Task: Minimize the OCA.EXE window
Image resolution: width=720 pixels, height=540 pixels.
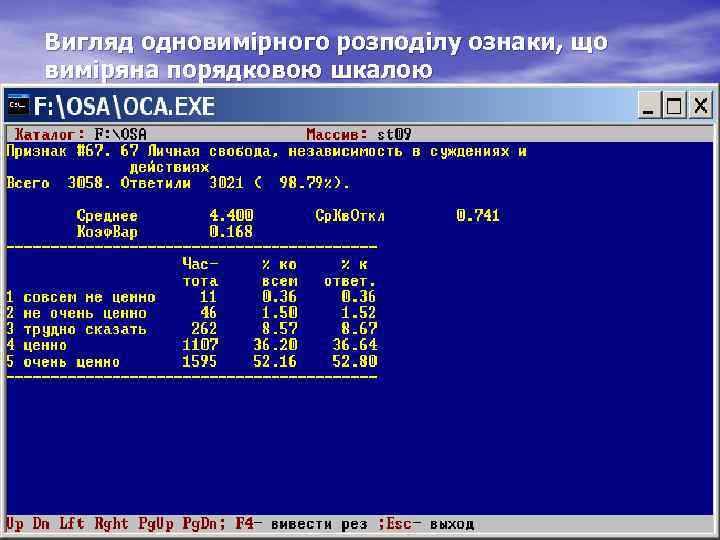Action: [x=649, y=106]
